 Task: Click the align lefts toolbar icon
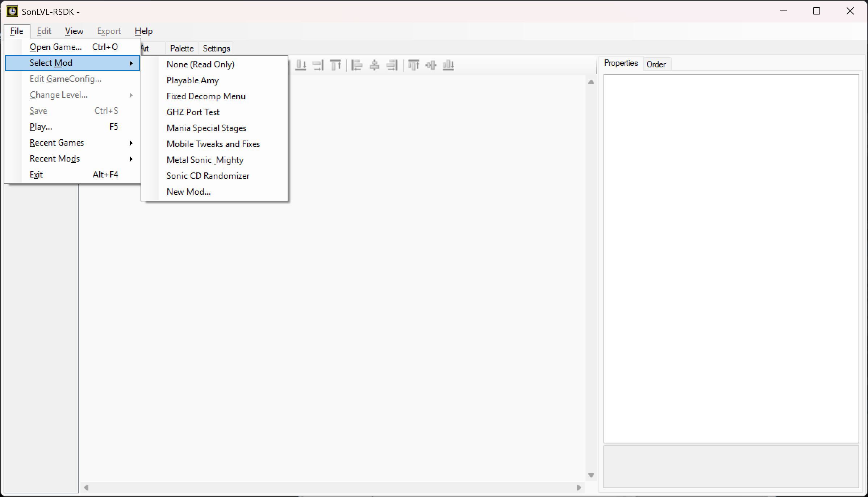point(357,65)
